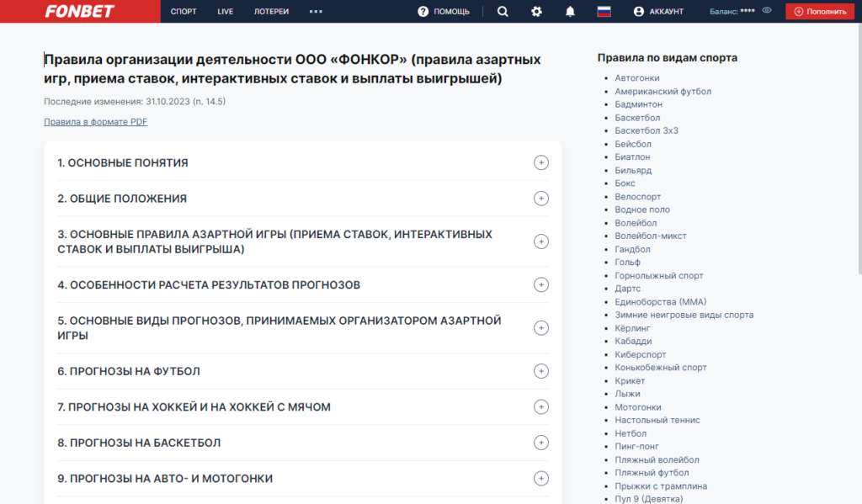The height and width of the screenshot is (504, 862).
Task: Expand section 5 ОСНОВНЫЕ ВИДЫ ПРОГНОЗОВ plus
Action: (541, 328)
